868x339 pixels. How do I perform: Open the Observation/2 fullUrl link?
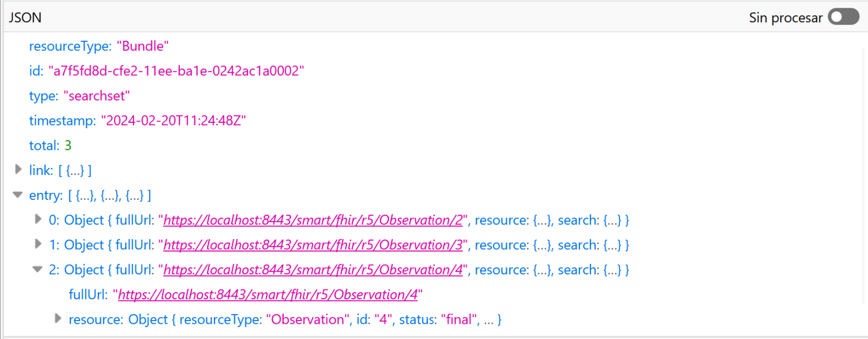pos(313,220)
